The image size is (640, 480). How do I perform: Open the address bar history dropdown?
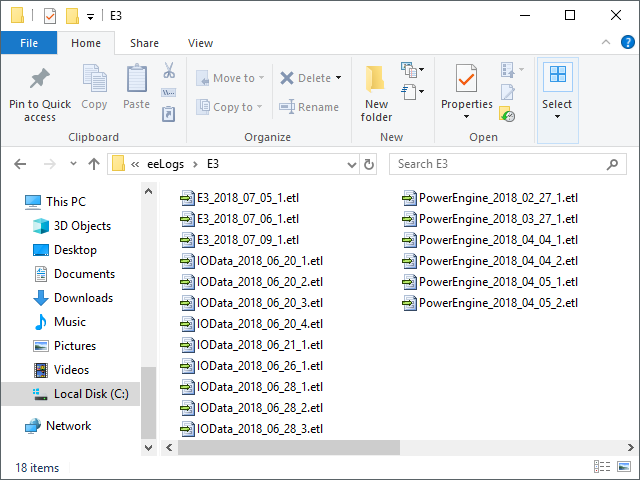349,164
